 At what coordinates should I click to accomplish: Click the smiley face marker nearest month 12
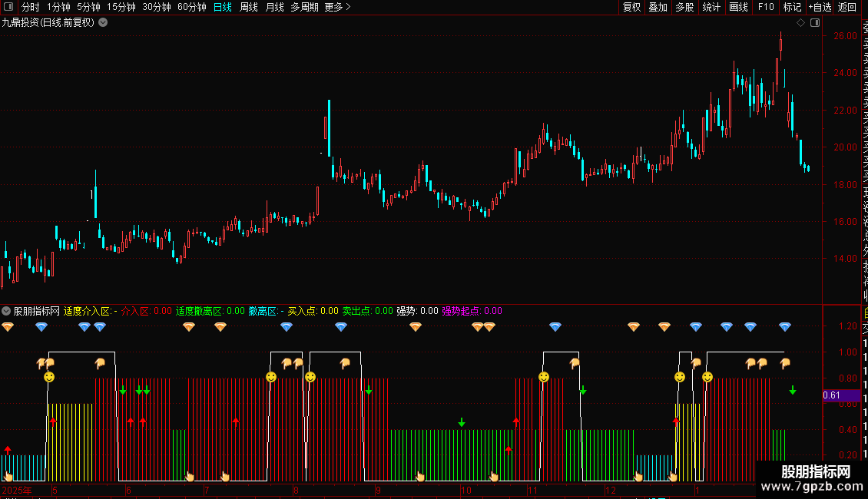tap(680, 377)
